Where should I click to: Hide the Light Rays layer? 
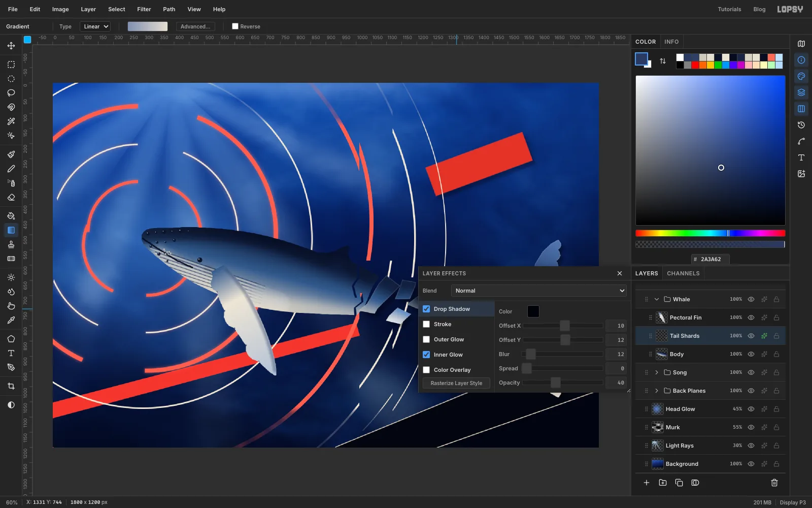click(x=751, y=446)
